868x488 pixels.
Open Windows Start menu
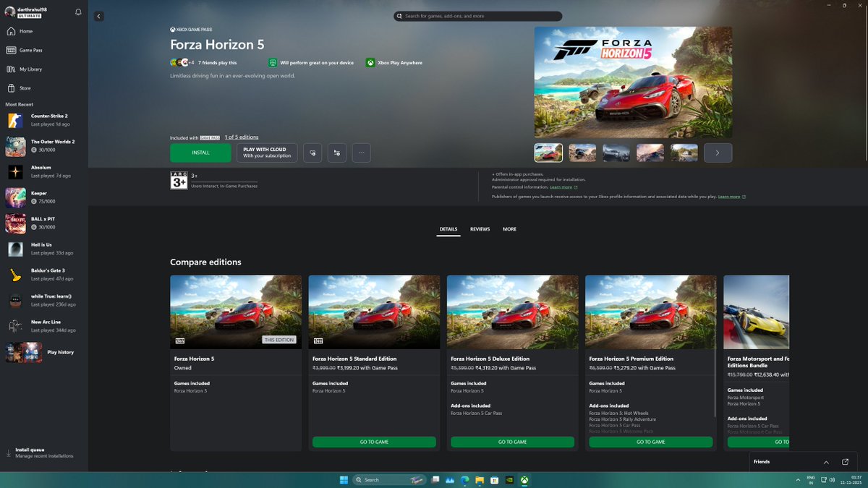(343, 479)
